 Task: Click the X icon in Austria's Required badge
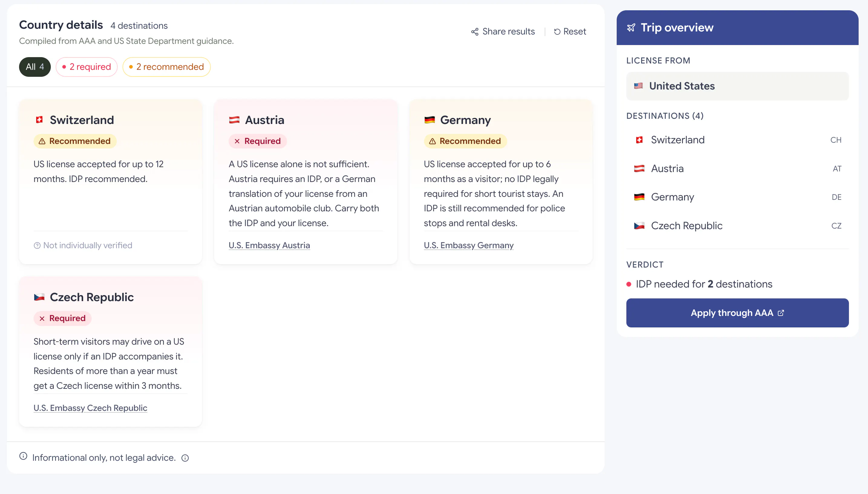[237, 141]
